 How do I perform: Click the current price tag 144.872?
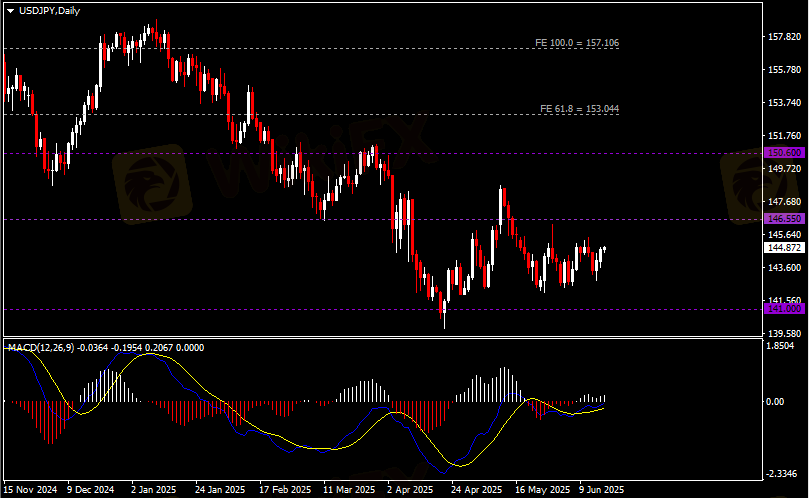[784, 248]
